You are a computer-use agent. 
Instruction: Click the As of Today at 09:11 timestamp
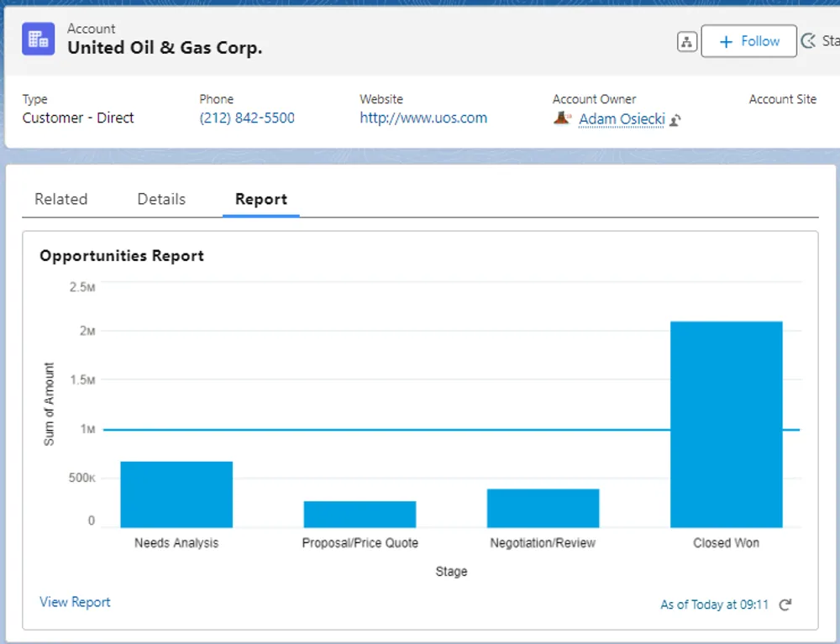tap(714, 605)
